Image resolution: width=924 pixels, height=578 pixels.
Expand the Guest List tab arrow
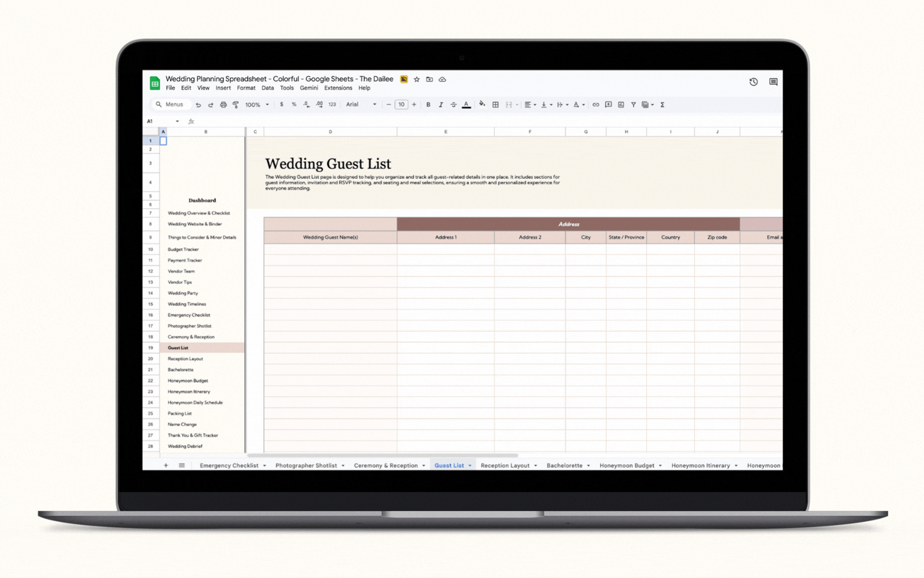click(470, 466)
